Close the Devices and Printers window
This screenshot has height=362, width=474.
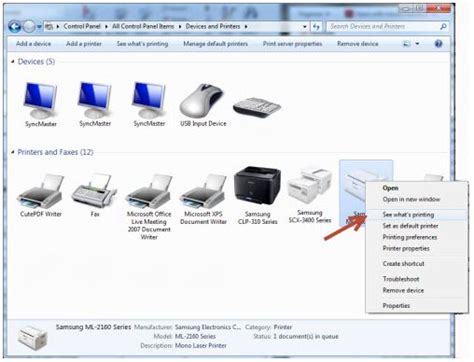[x=438, y=8]
